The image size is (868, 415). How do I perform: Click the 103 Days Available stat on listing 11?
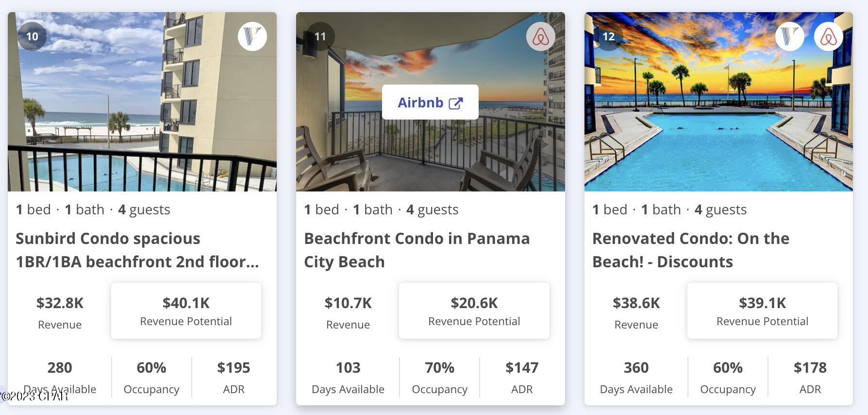coord(348,377)
